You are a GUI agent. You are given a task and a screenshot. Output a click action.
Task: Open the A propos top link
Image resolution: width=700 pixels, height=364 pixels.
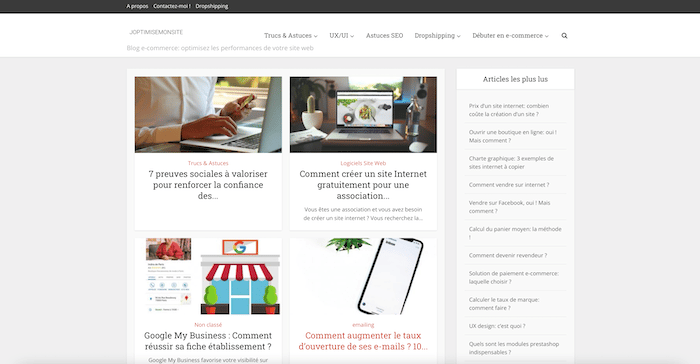click(137, 6)
